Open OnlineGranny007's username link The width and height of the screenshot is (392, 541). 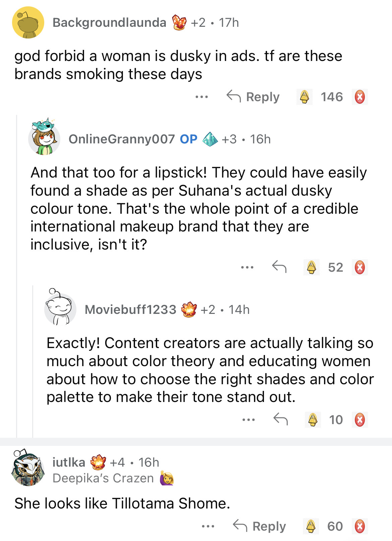point(122,139)
